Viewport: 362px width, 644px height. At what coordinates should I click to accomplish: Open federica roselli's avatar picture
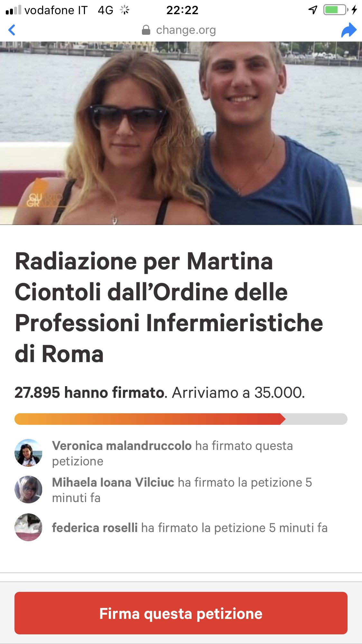(28, 527)
